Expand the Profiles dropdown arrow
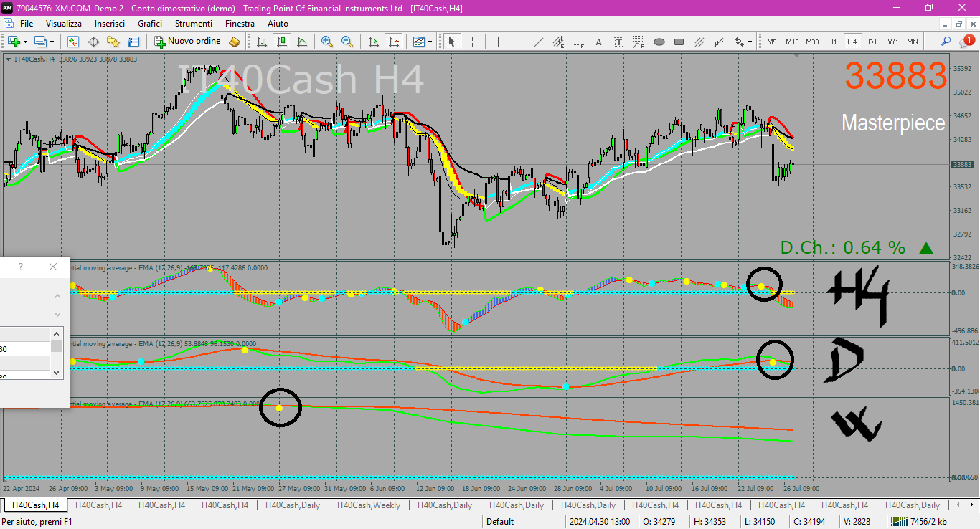 click(52, 42)
